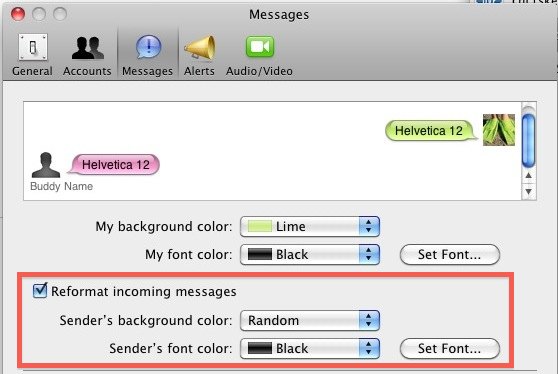Click the Buddy silhouette icon in preview
This screenshot has width=558, height=374.
click(x=46, y=165)
